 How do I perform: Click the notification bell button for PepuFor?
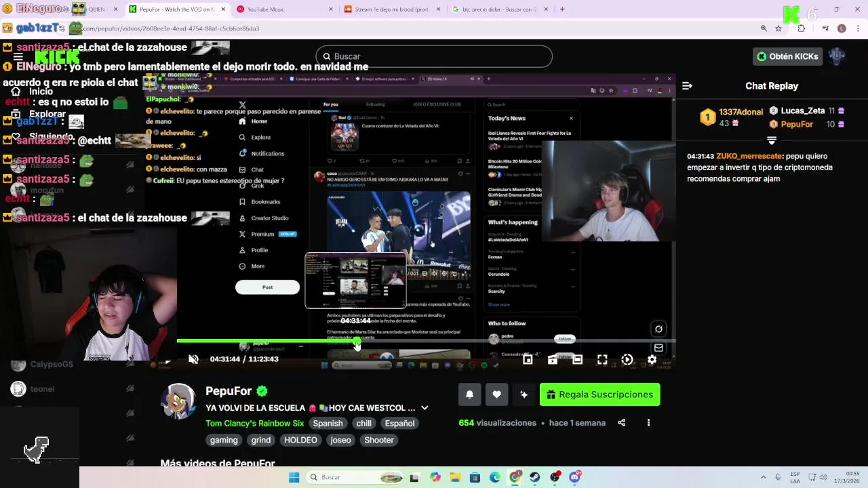click(469, 394)
